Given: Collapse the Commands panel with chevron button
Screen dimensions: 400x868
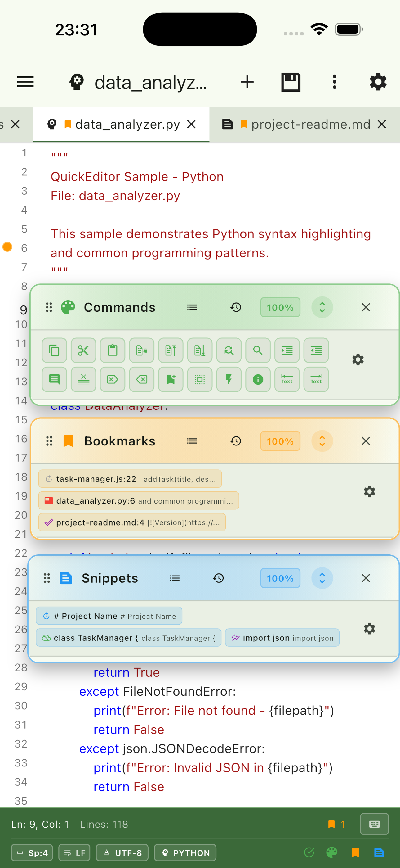Looking at the screenshot, I should (x=322, y=307).
